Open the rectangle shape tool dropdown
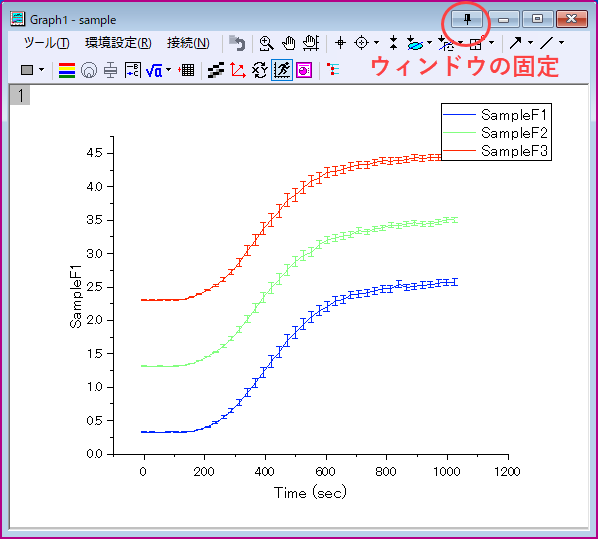 point(41,70)
